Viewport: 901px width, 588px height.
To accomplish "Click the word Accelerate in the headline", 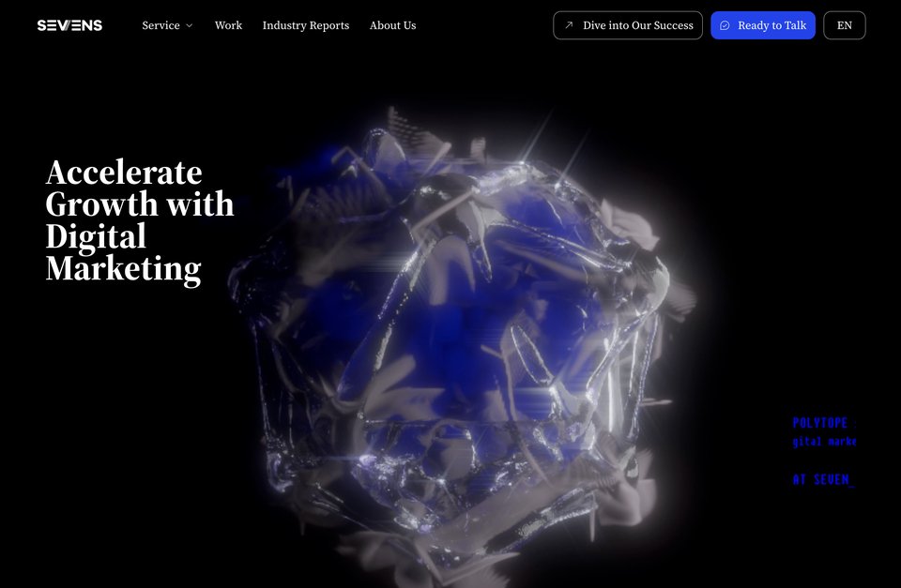I will coord(124,173).
